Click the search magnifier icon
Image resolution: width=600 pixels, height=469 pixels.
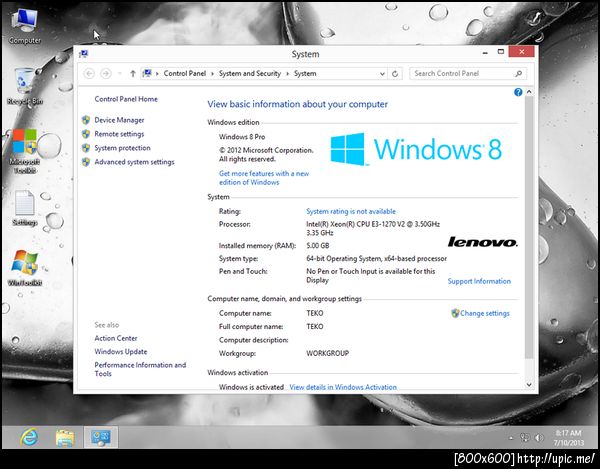tap(519, 73)
